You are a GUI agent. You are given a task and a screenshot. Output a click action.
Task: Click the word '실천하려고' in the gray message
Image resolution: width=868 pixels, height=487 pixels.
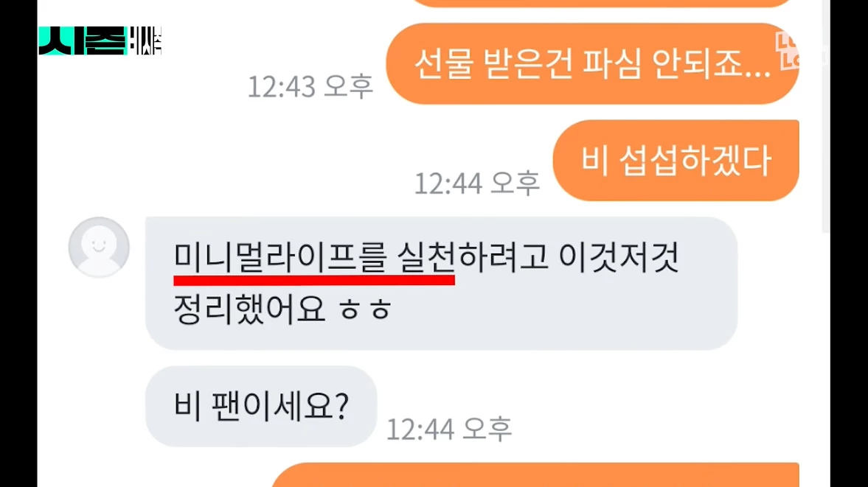pos(473,257)
